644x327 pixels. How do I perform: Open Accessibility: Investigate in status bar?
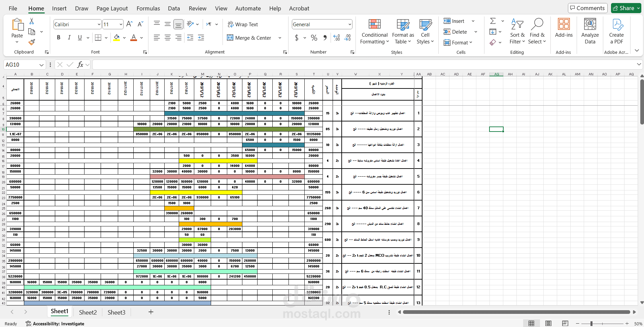click(55, 324)
